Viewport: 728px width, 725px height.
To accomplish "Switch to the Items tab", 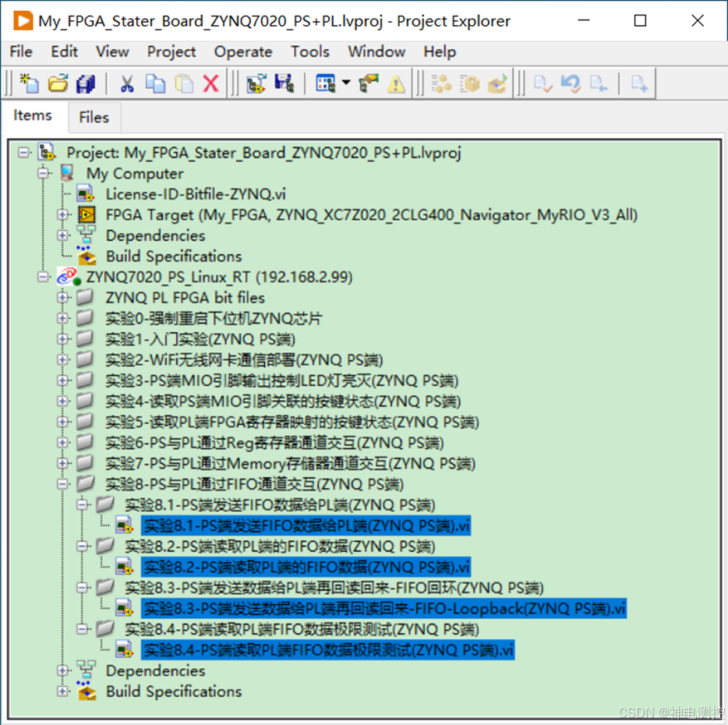I will [33, 115].
